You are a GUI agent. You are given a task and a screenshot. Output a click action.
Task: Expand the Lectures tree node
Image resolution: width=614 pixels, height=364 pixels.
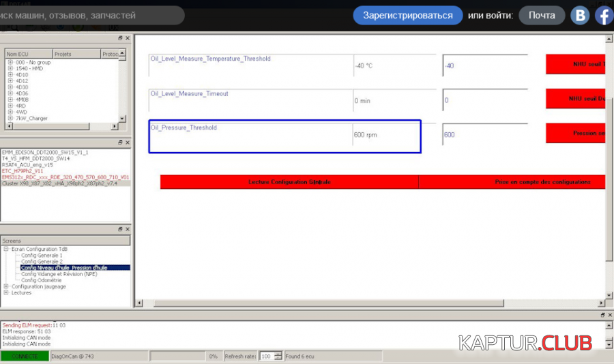click(6, 292)
